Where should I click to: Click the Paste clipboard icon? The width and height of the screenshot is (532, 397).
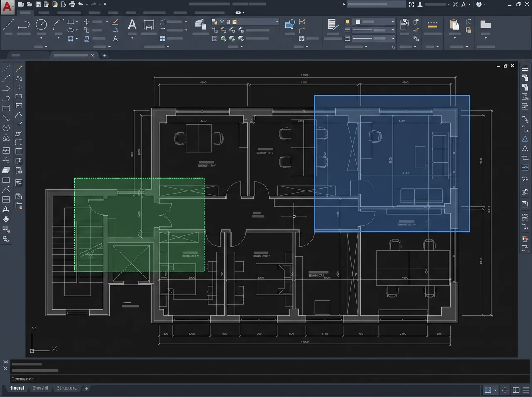tap(454, 25)
